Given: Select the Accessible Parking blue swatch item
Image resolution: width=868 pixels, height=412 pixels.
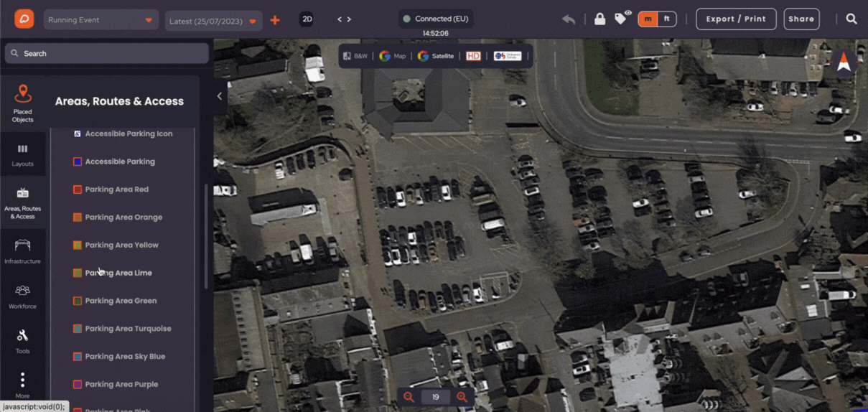Looking at the screenshot, I should [x=115, y=161].
